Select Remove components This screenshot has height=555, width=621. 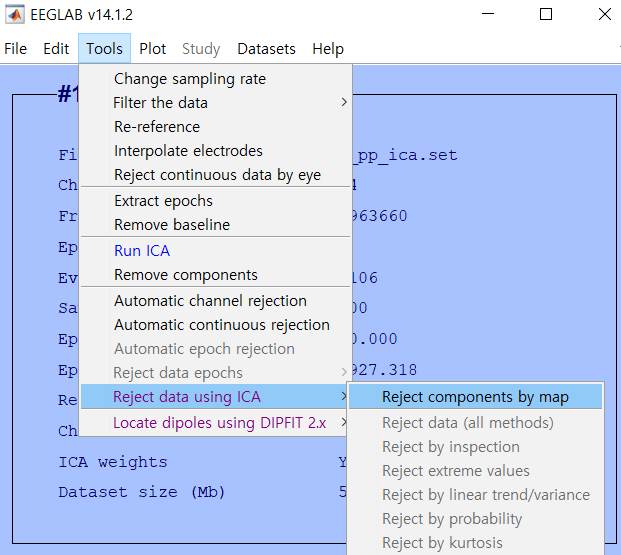[216, 275]
